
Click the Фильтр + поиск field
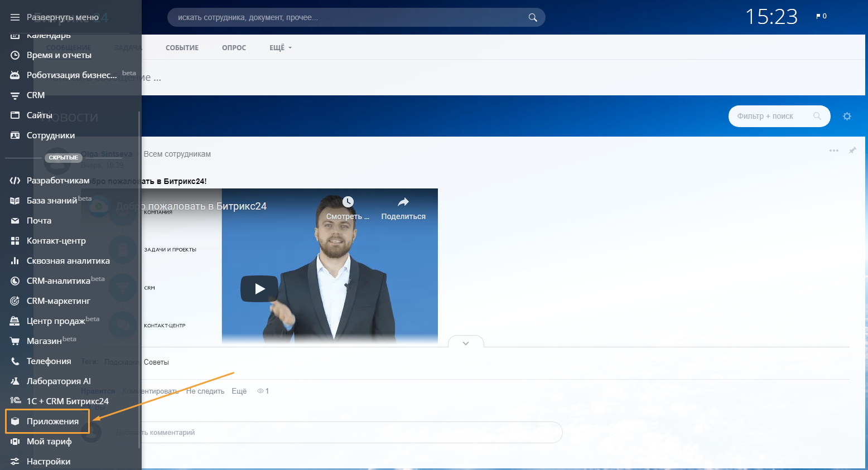point(779,116)
